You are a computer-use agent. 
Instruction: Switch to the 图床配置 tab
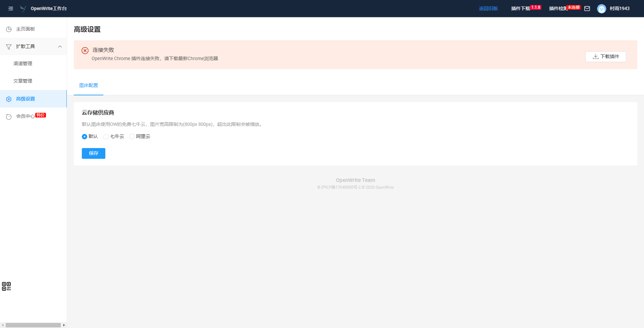[x=89, y=86]
